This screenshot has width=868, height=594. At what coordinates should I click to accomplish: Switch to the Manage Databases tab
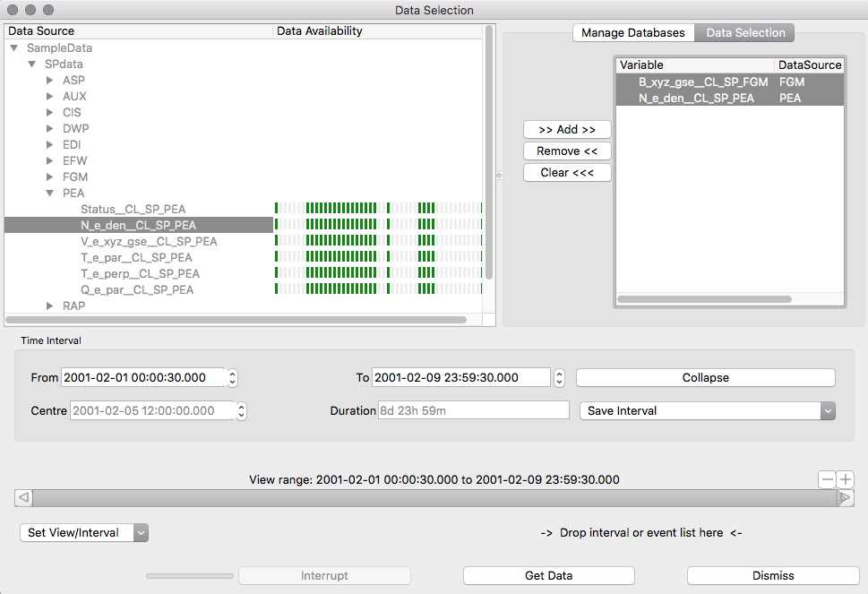pyautogui.click(x=633, y=33)
